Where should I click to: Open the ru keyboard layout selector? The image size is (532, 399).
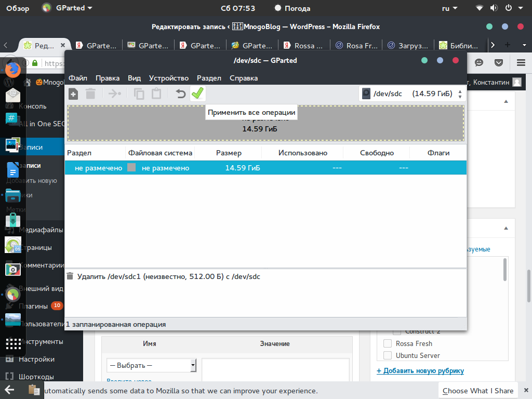(449, 8)
